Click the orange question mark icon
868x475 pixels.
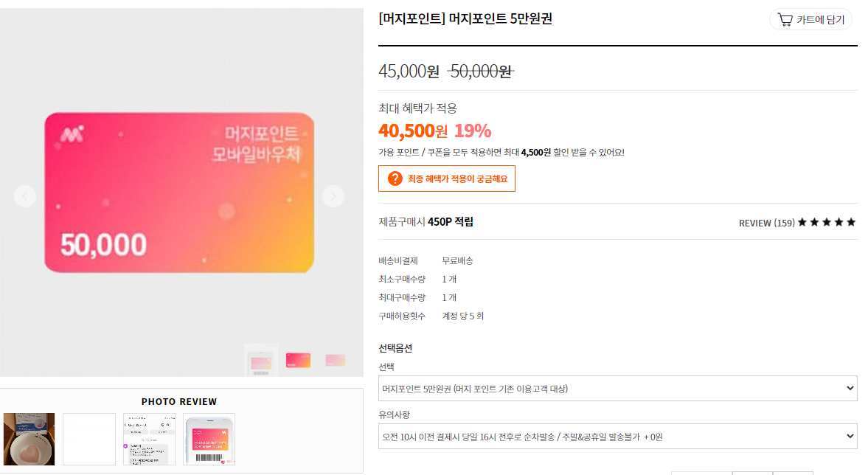pyautogui.click(x=395, y=178)
